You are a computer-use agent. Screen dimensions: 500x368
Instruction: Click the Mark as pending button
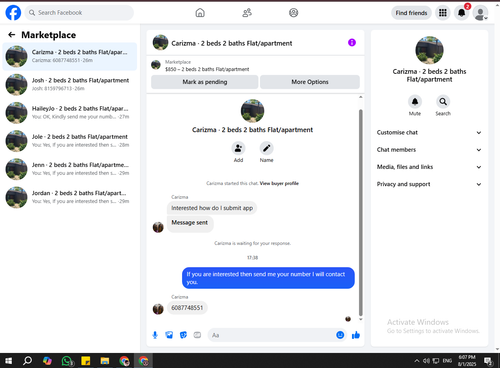tap(205, 82)
